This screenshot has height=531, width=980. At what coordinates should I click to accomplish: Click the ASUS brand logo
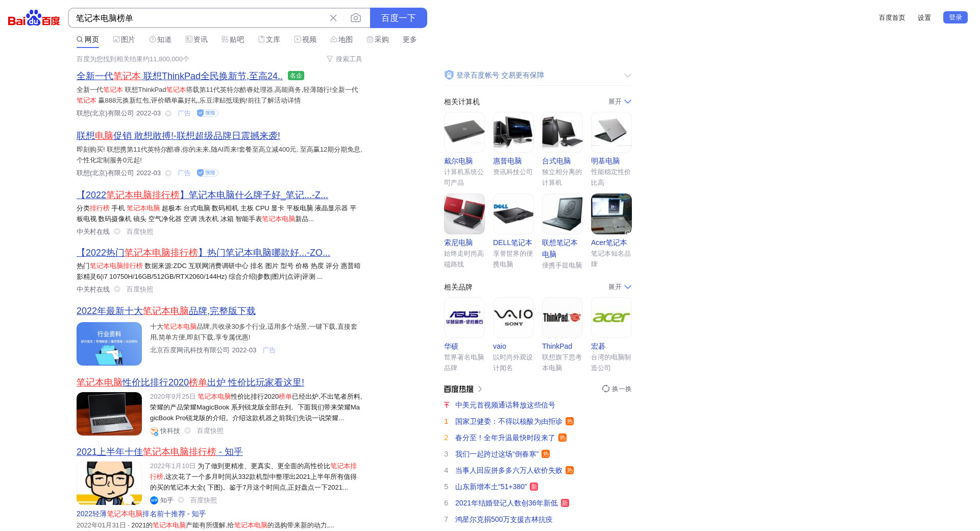464,318
